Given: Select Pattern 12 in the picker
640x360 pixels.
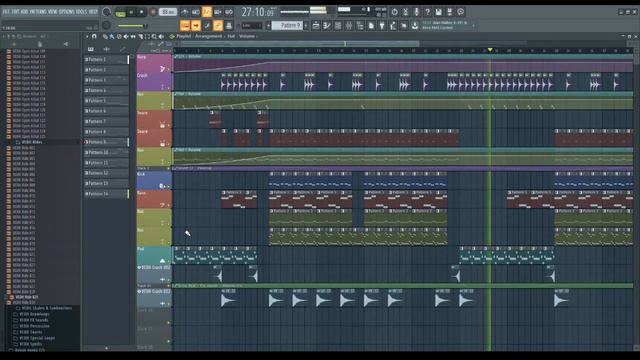Looking at the screenshot, I should (106, 173).
